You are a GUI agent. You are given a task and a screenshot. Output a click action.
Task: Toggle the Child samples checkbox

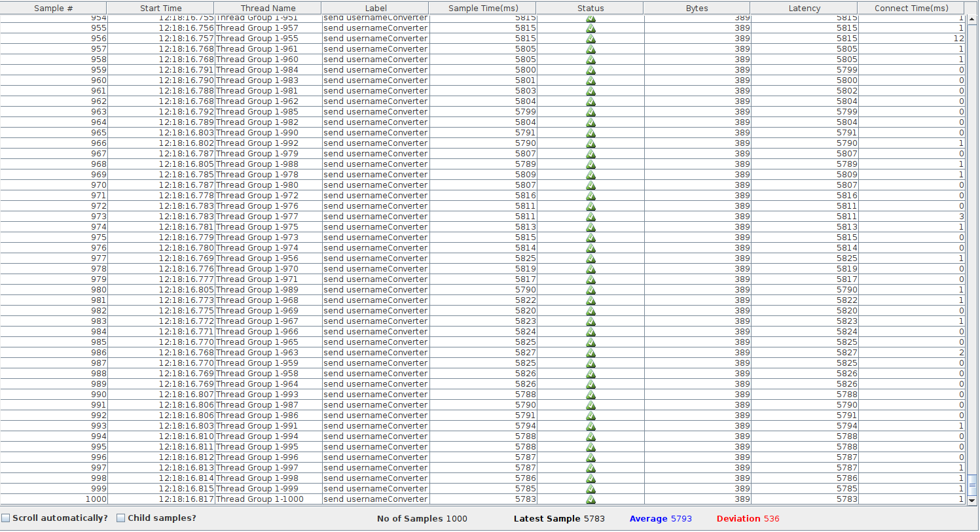point(121,518)
